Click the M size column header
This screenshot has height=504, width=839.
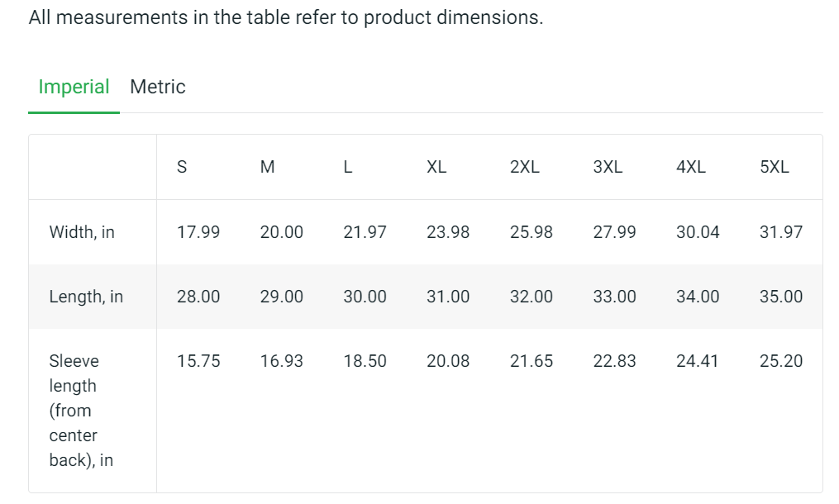(x=268, y=167)
